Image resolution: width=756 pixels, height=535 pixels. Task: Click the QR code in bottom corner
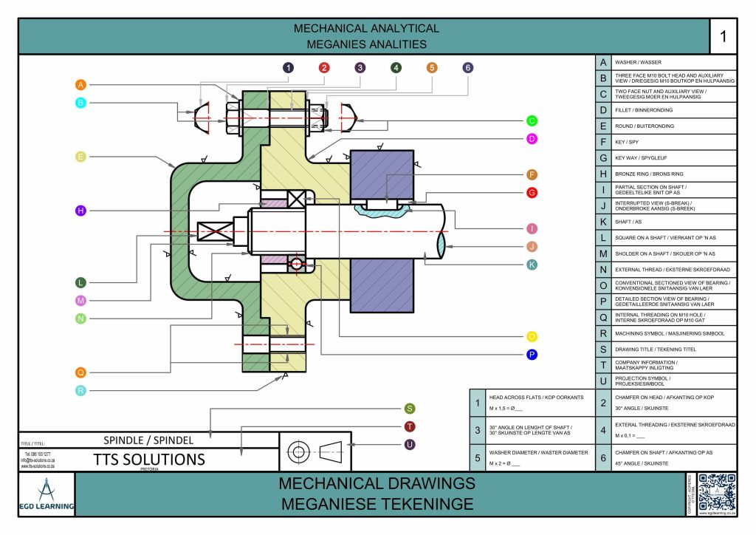[x=717, y=492]
